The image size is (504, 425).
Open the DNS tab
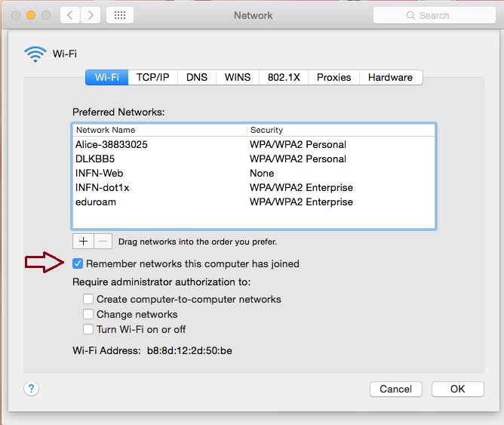tap(197, 78)
